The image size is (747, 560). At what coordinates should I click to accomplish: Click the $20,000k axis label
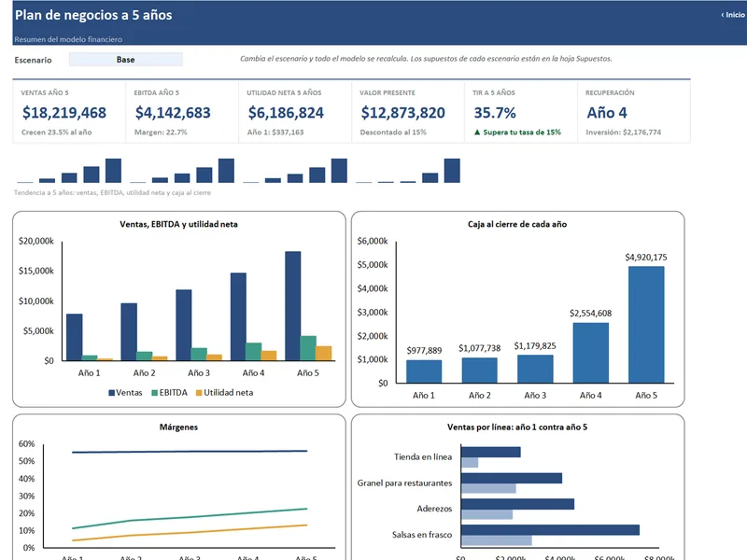coord(36,241)
